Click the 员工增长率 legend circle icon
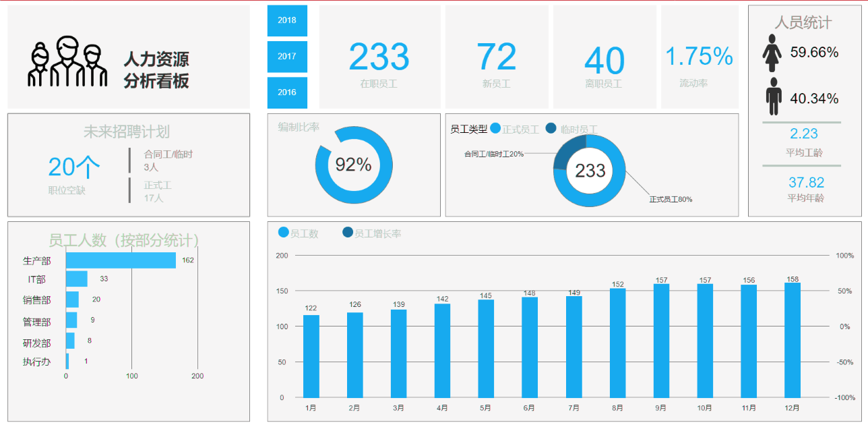868x427 pixels. click(348, 233)
